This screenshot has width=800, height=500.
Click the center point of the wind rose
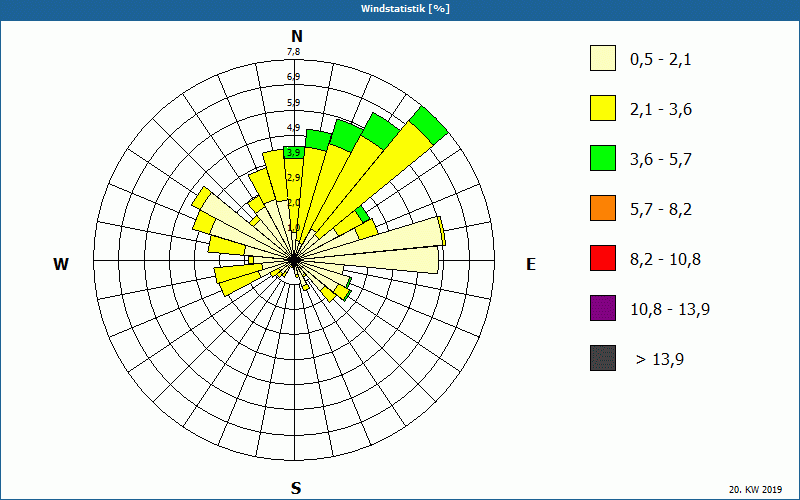294,261
